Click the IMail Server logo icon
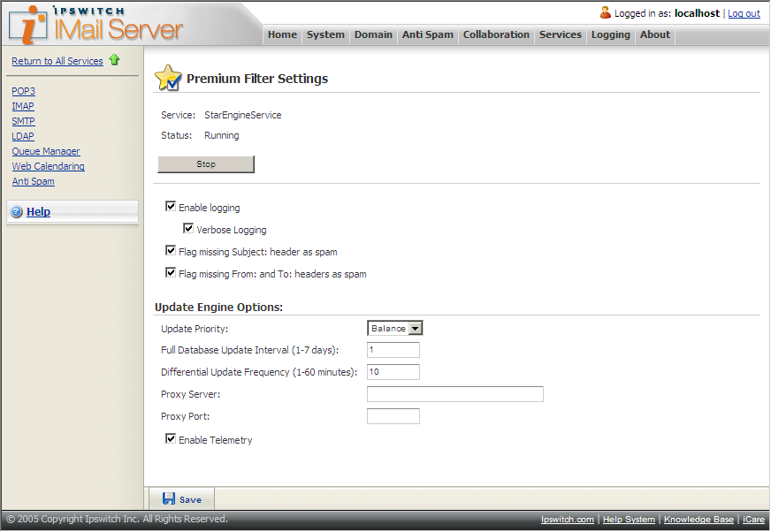The image size is (771, 532). [x=33, y=25]
